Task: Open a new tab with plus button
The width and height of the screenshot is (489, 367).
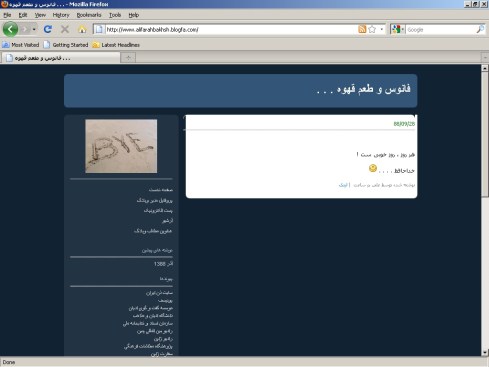Action: [x=128, y=58]
